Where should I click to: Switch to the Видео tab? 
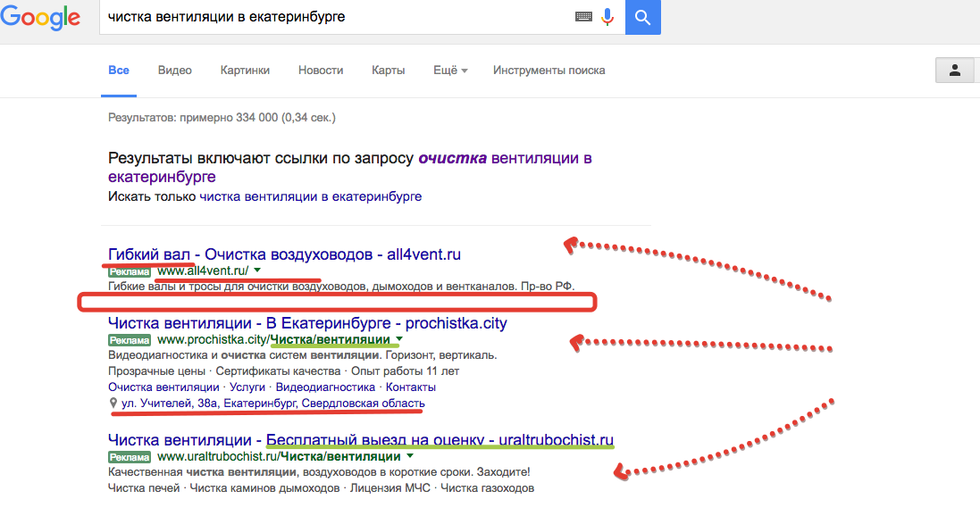click(175, 70)
